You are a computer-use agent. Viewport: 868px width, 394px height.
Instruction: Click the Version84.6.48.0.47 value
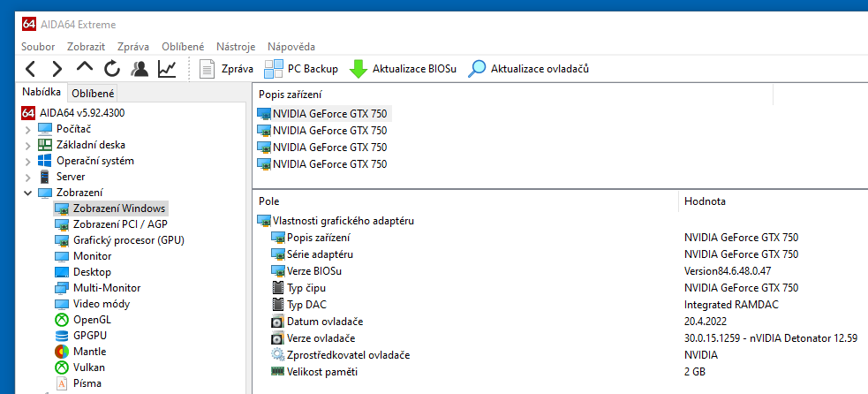click(x=728, y=271)
